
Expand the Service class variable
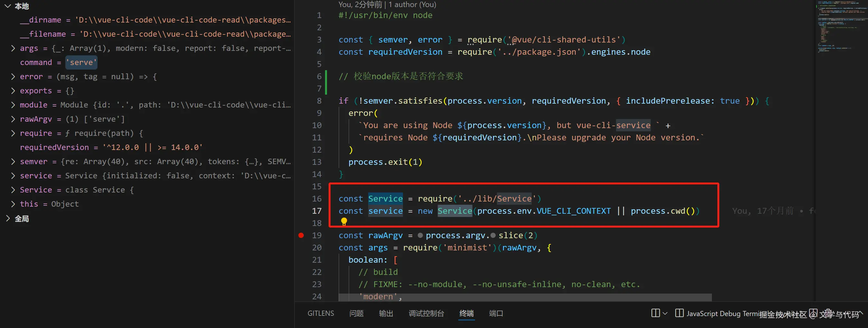click(x=13, y=190)
